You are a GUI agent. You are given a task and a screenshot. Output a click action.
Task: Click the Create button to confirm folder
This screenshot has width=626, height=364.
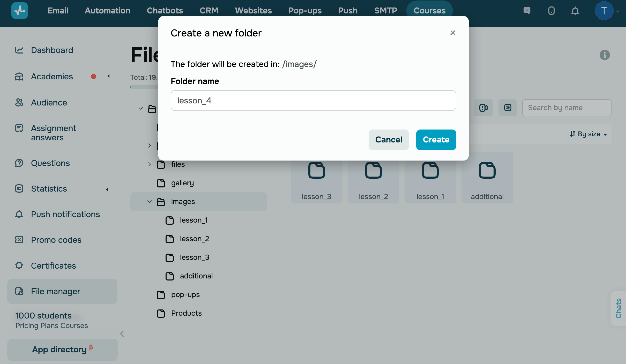click(436, 140)
